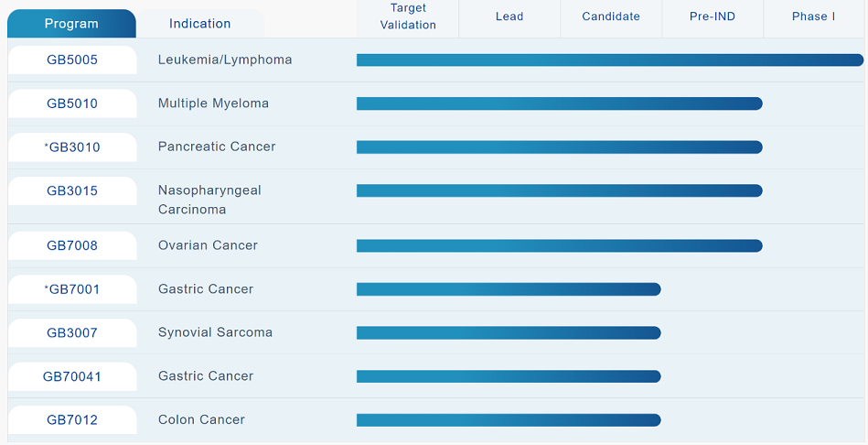
Task: Select the *GB7001 program pill
Action: pos(72,289)
